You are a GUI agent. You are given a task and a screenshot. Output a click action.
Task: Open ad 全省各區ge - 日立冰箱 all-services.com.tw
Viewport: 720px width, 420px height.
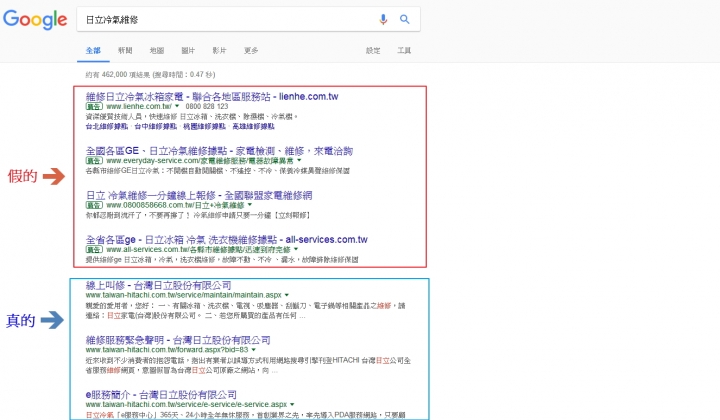226,240
